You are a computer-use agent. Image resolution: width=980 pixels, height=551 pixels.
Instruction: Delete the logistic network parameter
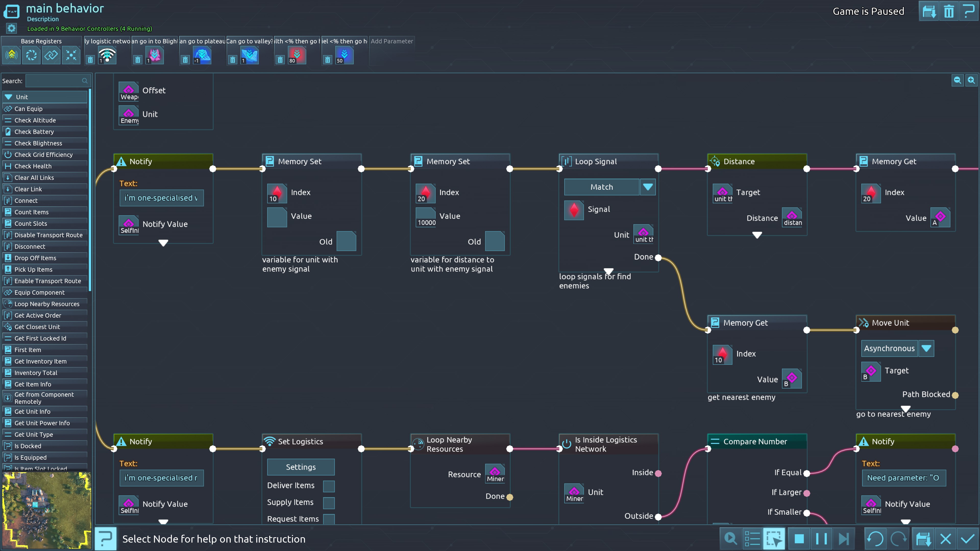tap(90, 60)
